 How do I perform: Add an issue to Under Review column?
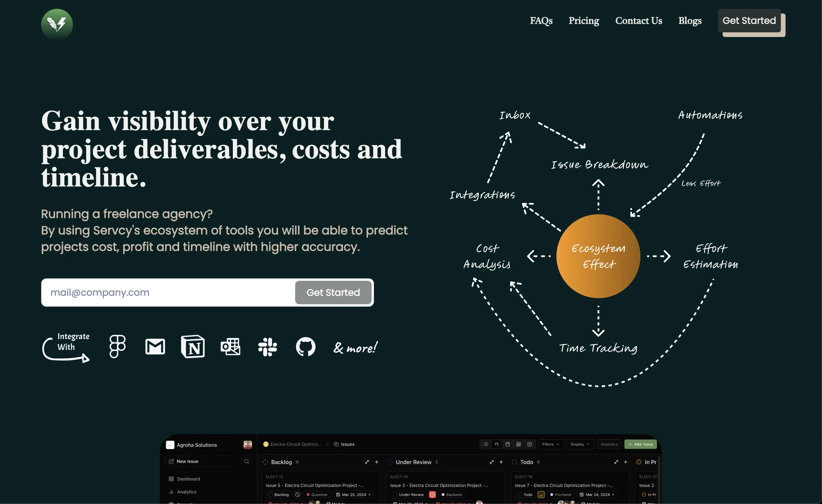point(501,462)
